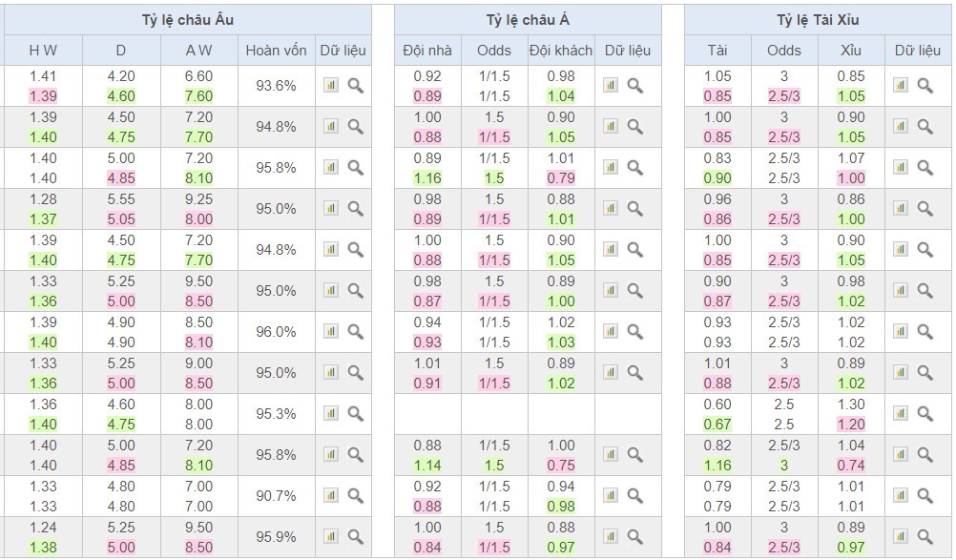Open the chart icon in the 96.0% payout row
The height and width of the screenshot is (560, 956).
click(x=331, y=332)
